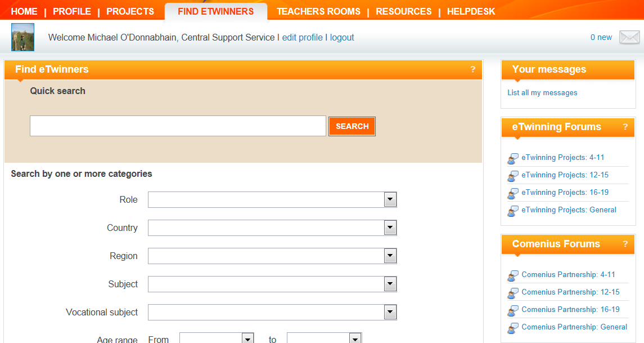Switch to the PROJECTS tab
The image size is (644, 343).
pyautogui.click(x=130, y=11)
